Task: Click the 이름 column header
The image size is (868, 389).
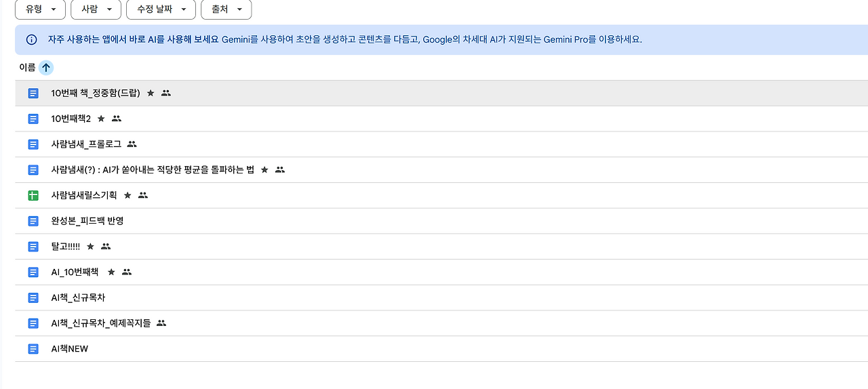Action: 27,68
